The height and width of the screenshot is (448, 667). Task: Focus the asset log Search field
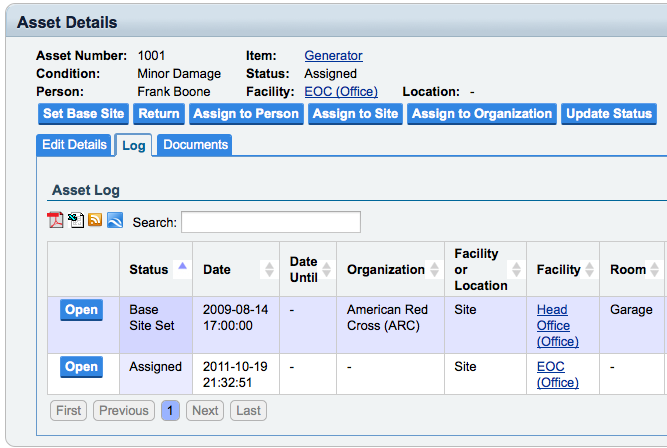coord(270,222)
